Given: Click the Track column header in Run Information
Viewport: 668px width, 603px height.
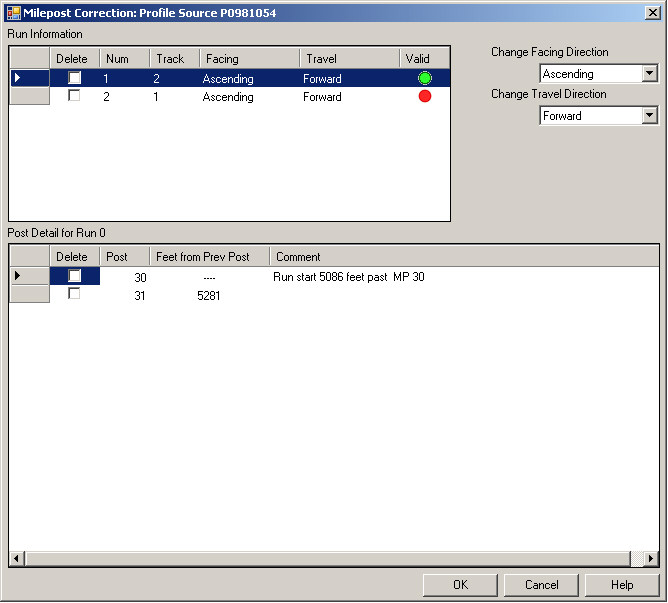Looking at the screenshot, I should coord(174,59).
